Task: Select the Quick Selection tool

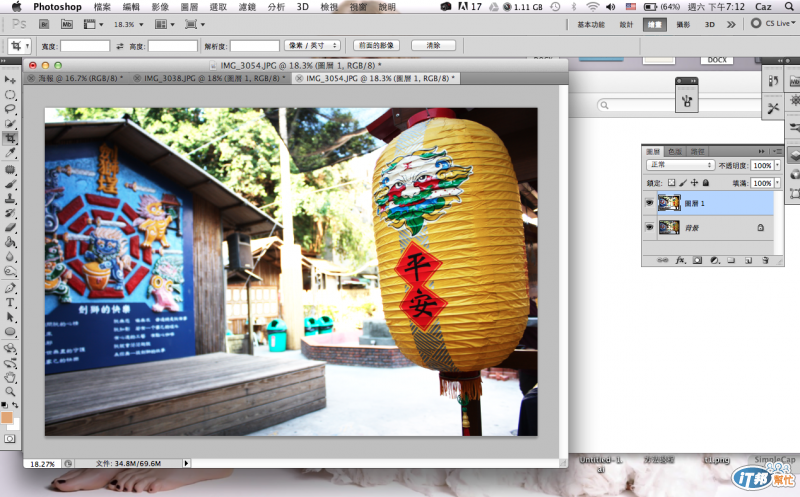Action: pyautogui.click(x=10, y=123)
